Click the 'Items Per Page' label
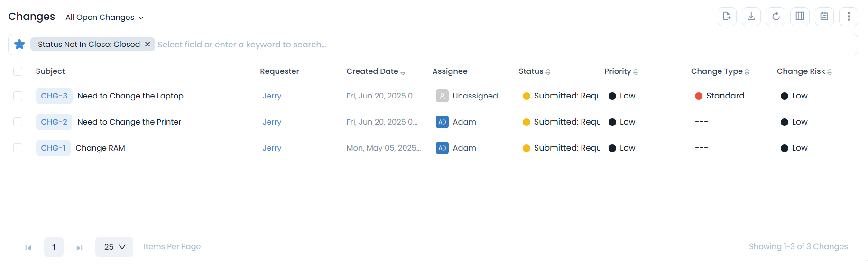Image resolution: width=868 pixels, height=277 pixels. pyautogui.click(x=172, y=247)
